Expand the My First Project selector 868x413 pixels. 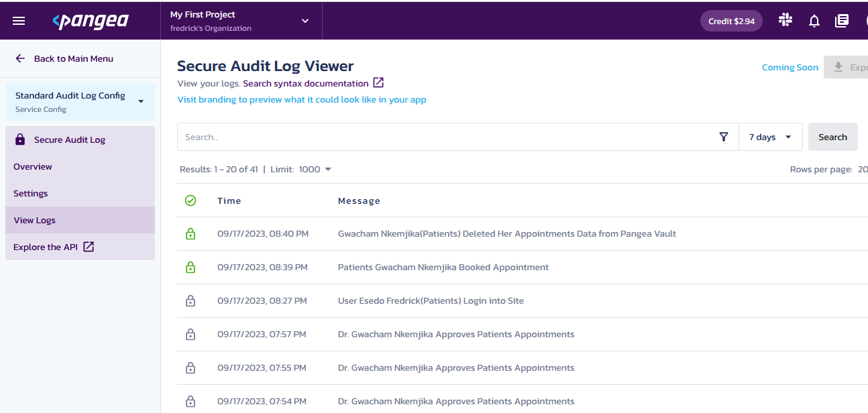tap(241, 21)
